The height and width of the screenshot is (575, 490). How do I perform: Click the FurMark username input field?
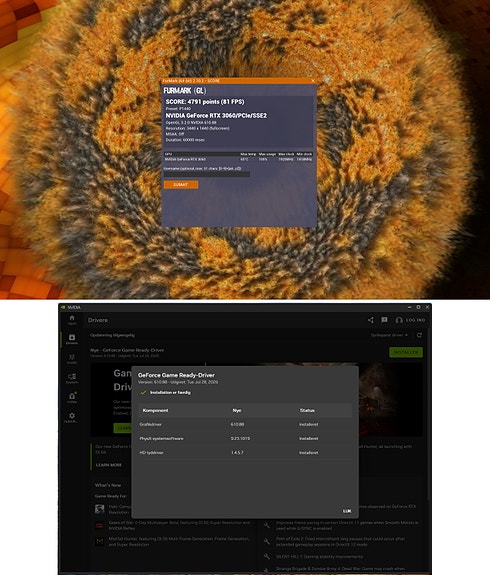(206, 174)
